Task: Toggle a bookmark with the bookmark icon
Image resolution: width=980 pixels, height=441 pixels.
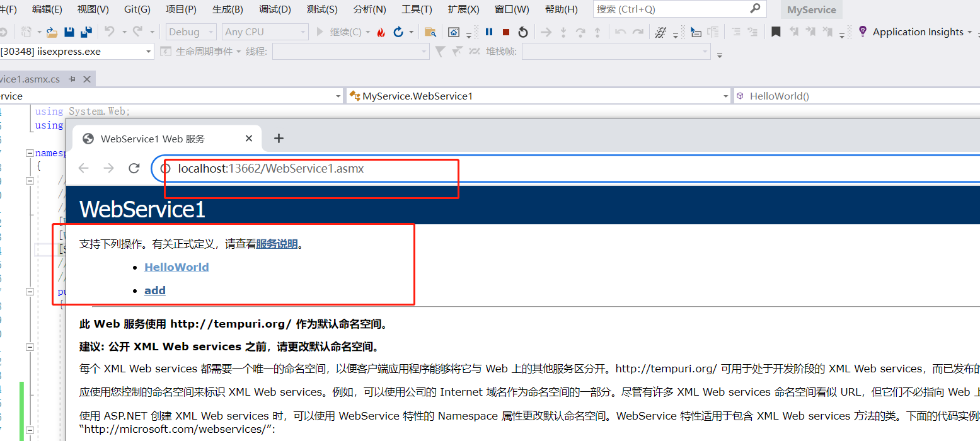Action: (776, 32)
